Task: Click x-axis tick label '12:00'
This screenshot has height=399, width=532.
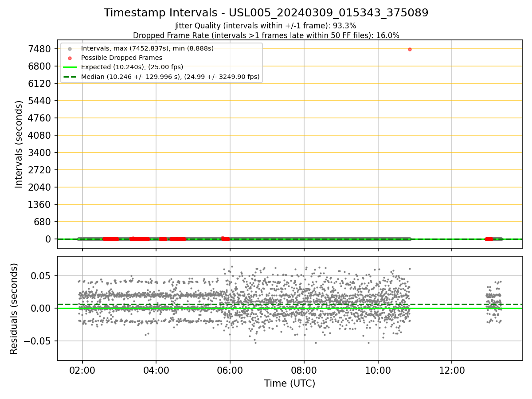Action: tap(452, 370)
